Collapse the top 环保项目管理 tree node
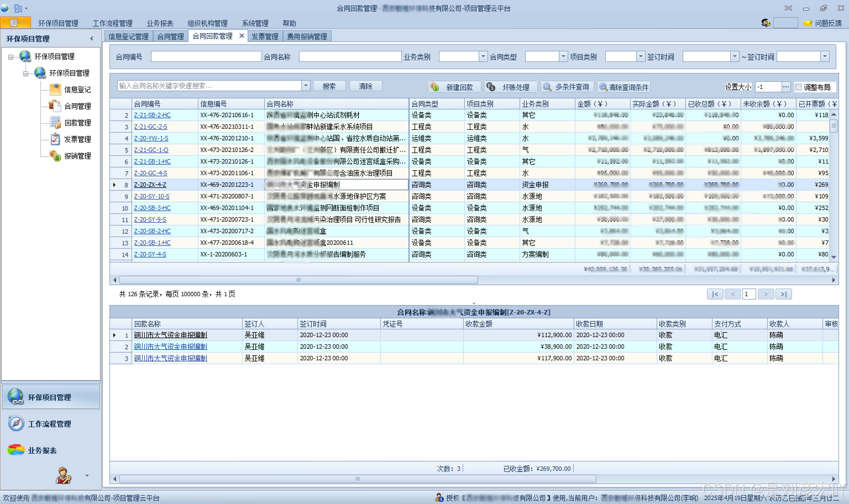Image resolution: width=849 pixels, height=504 pixels. click(11, 57)
